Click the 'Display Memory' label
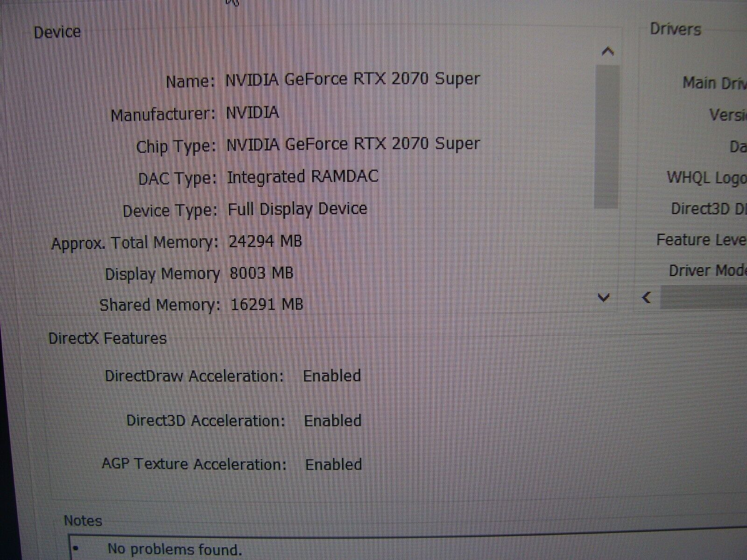Image resolution: width=747 pixels, height=560 pixels. (162, 274)
